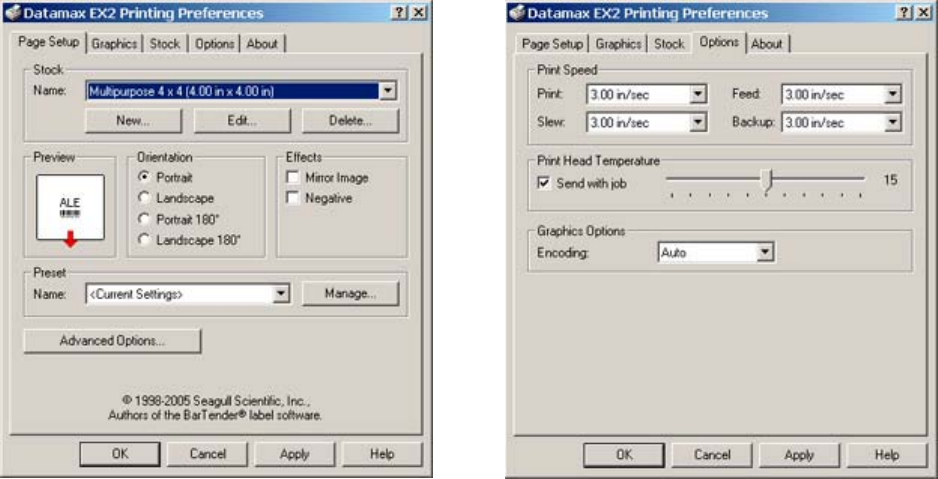Image resolution: width=938 pixels, height=479 pixels.
Task: Expand the Slew speed dropdown
Action: point(698,123)
